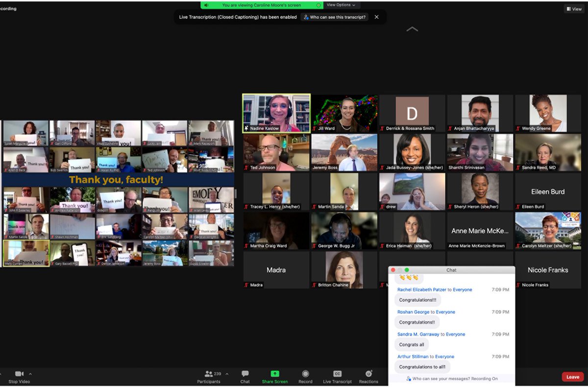Screen dimensions: 588x388
Task: Select Jada Bussey-Jones's video tile
Action: click(x=412, y=152)
